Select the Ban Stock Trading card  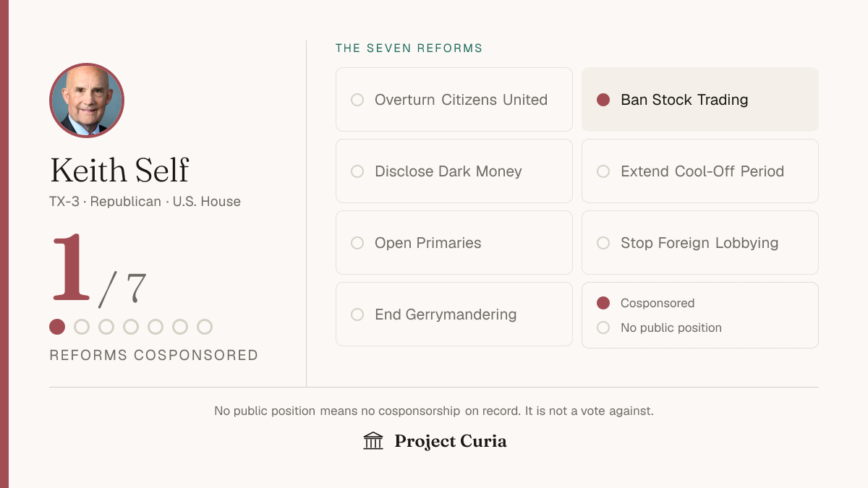pos(700,100)
